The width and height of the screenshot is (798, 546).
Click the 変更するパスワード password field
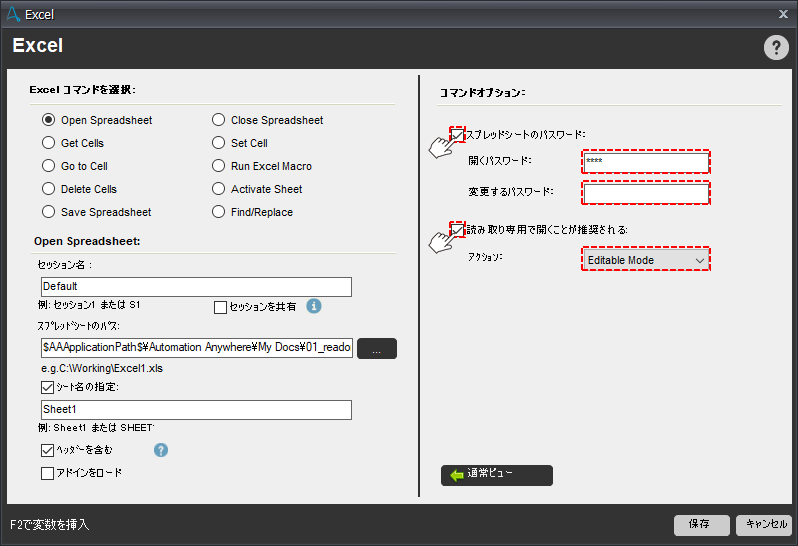[646, 193]
